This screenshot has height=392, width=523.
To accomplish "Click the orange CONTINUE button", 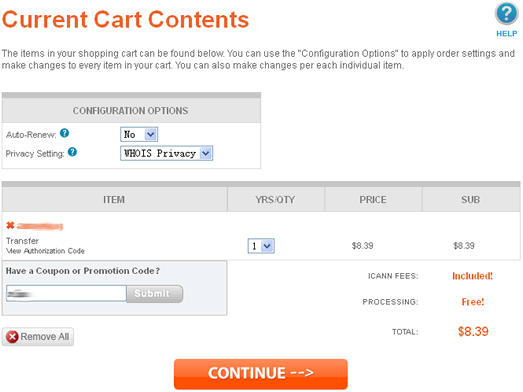I will pos(261,374).
